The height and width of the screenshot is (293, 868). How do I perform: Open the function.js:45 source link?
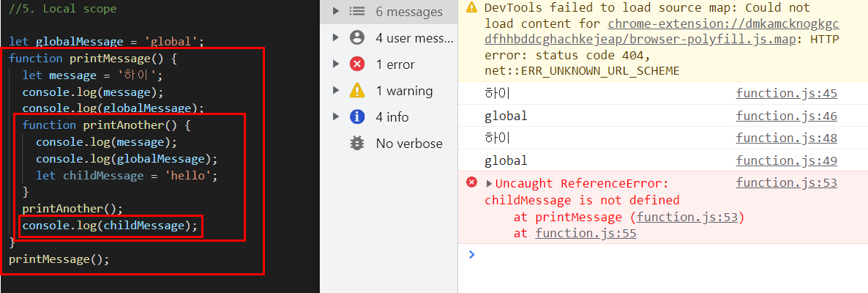[x=786, y=93]
